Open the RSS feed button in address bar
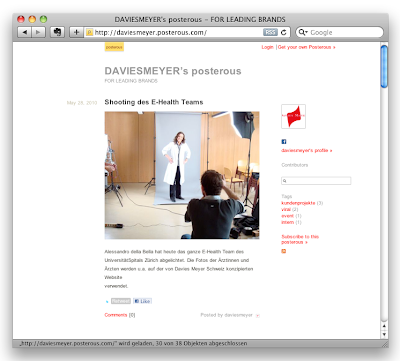 (270, 32)
